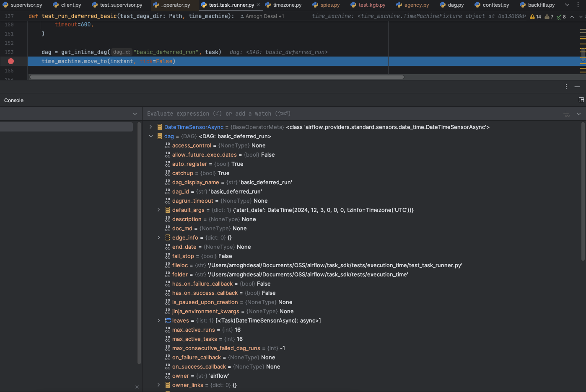
Task: Open dag.py editor tab
Action: pyautogui.click(x=451, y=5)
